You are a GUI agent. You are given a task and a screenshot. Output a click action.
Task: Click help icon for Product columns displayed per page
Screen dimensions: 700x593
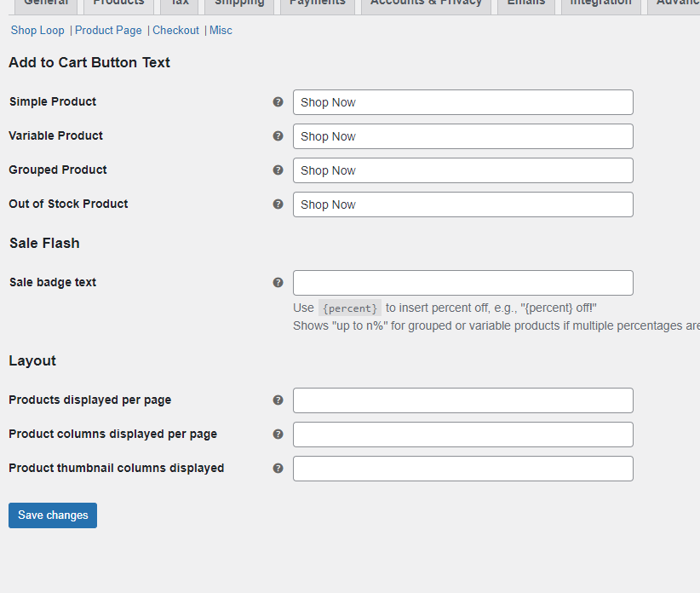click(x=278, y=434)
